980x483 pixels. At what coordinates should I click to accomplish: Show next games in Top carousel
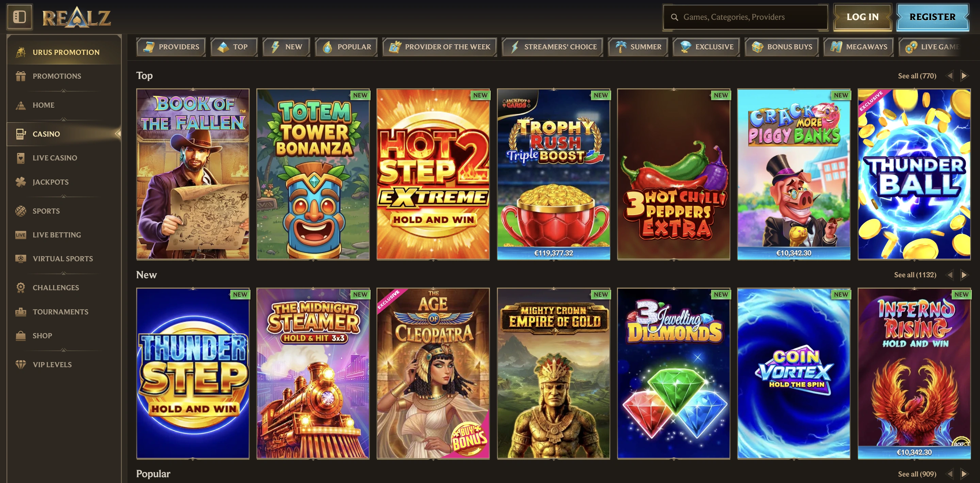point(964,76)
